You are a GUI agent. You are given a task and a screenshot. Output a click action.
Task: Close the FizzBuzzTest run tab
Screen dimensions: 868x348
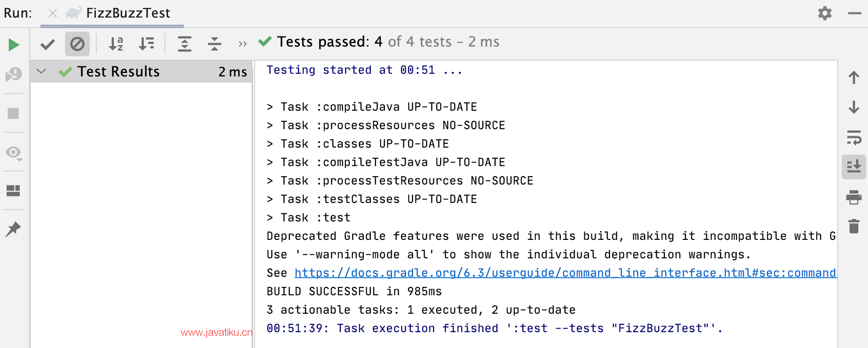[53, 13]
